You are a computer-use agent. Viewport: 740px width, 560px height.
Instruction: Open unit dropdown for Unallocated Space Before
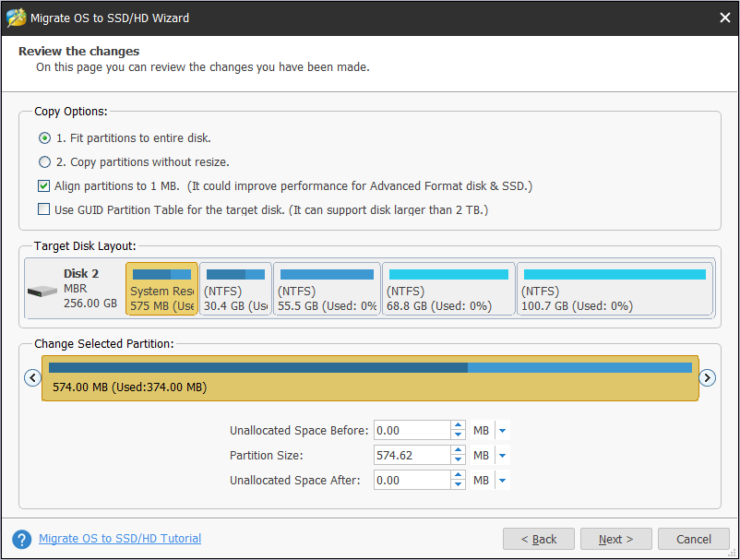[x=503, y=431]
